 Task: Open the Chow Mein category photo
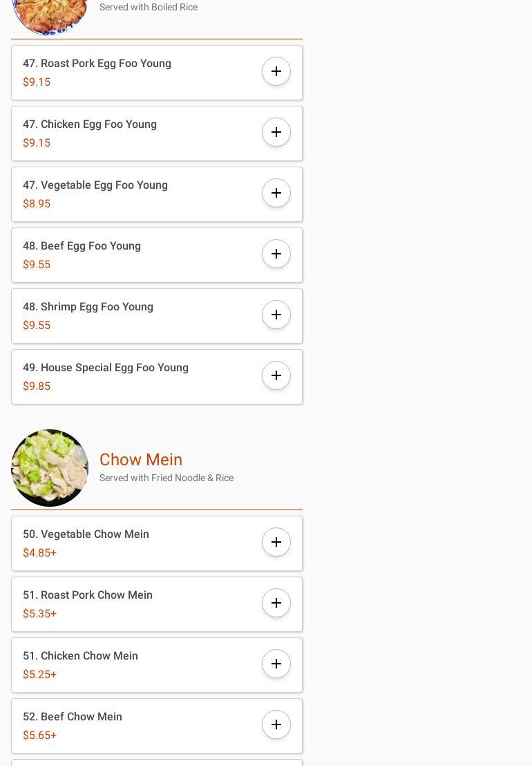coord(50,467)
